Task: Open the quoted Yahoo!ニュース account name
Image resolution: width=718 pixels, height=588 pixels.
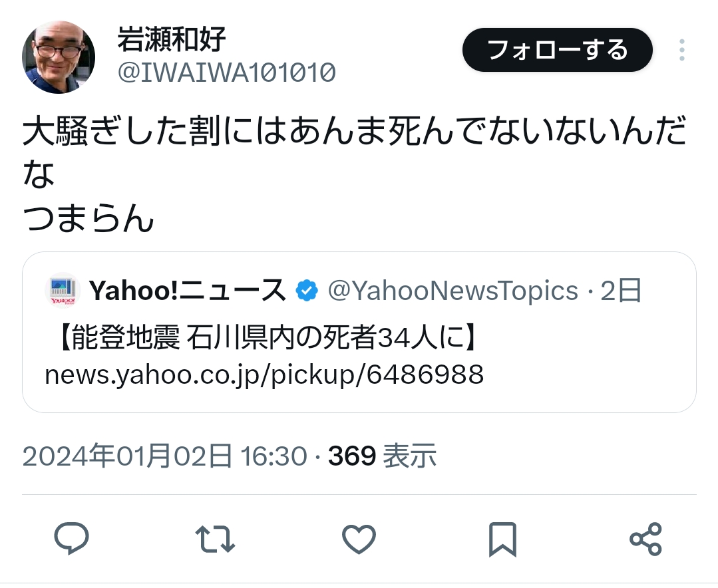Action: pos(187,291)
